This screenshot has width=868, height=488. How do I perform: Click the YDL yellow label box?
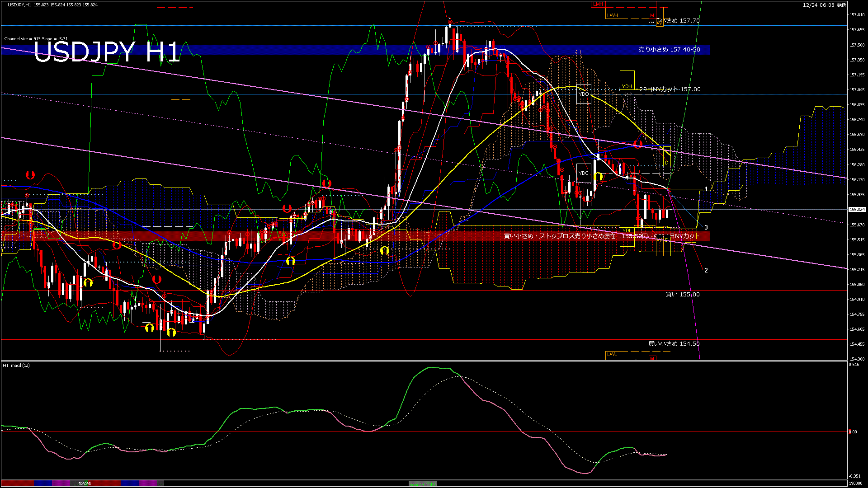click(x=627, y=230)
